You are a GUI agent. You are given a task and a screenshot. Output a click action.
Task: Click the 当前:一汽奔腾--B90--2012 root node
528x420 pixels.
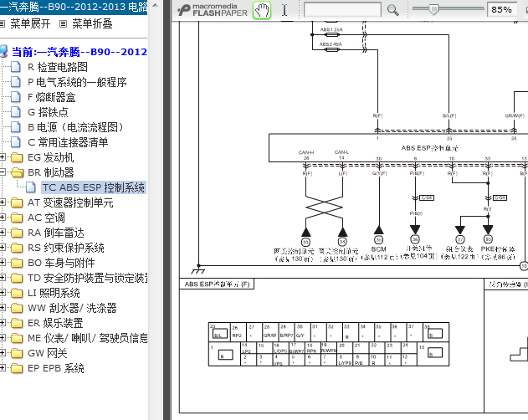pos(79,52)
